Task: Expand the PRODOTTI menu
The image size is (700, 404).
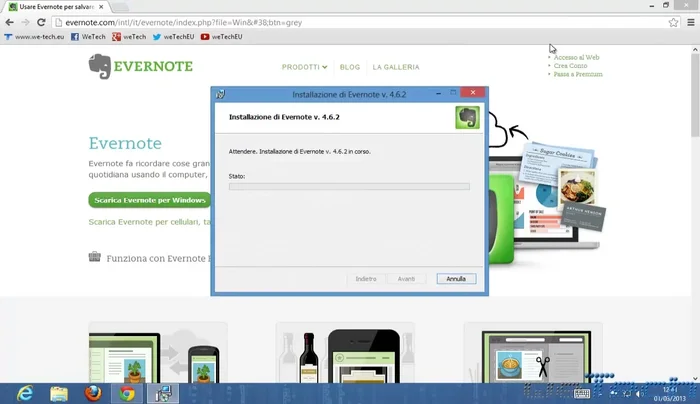Action: [304, 67]
